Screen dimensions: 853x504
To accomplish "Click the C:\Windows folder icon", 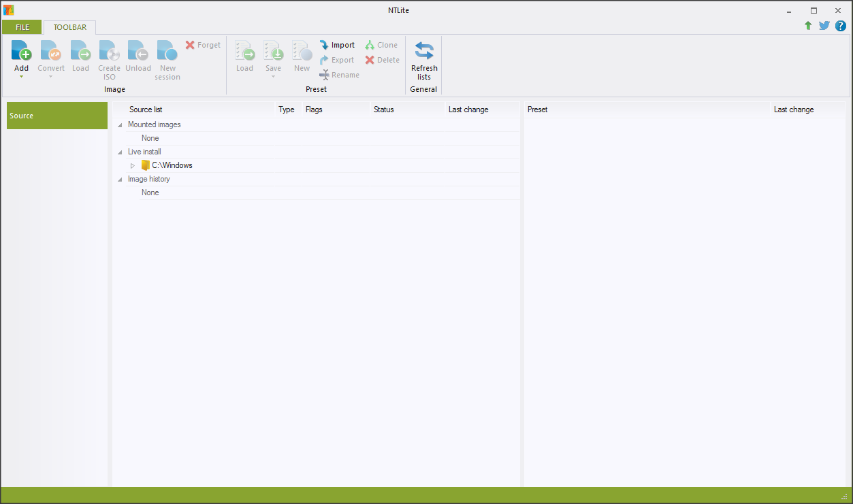I will pyautogui.click(x=145, y=165).
